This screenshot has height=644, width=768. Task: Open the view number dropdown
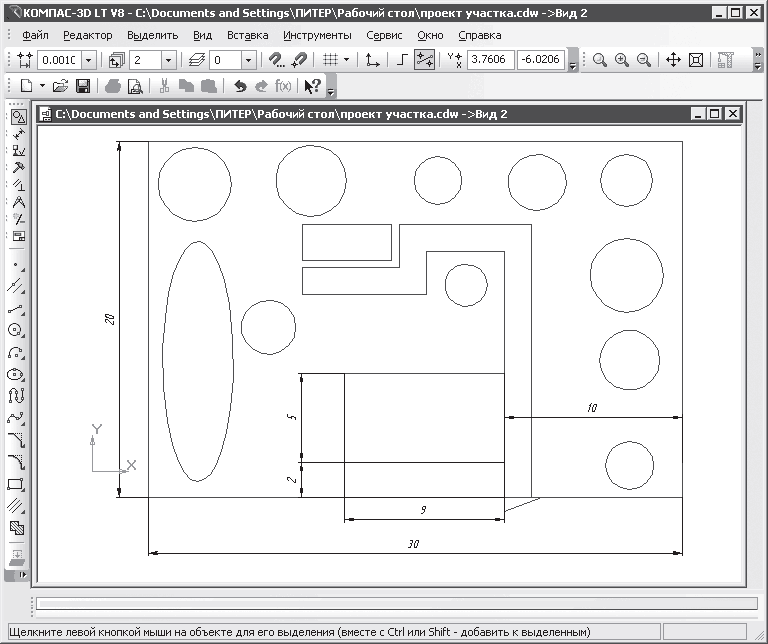click(168, 60)
